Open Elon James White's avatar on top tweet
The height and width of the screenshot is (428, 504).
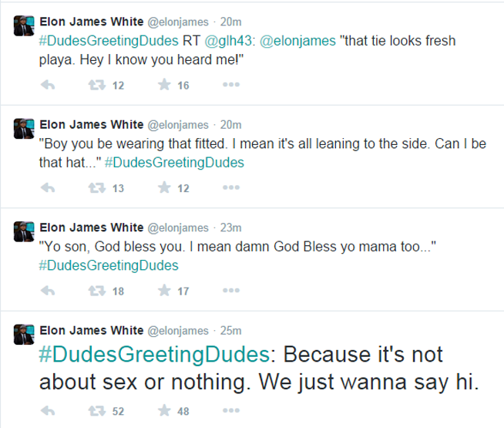(24, 25)
